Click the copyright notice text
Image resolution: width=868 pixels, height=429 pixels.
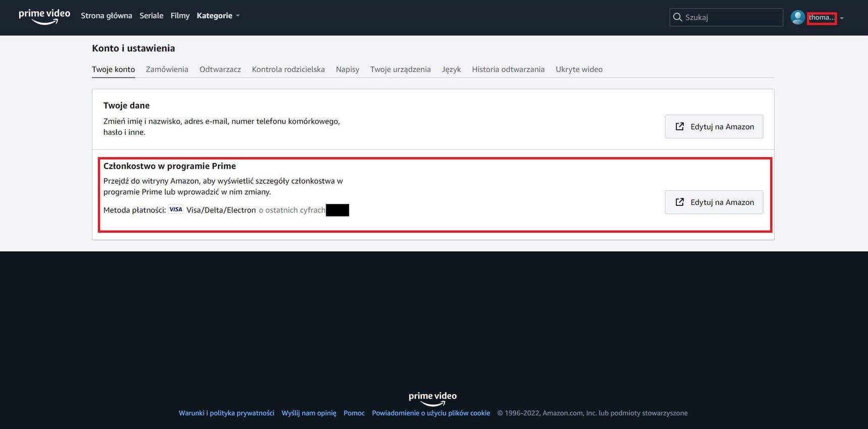click(592, 413)
